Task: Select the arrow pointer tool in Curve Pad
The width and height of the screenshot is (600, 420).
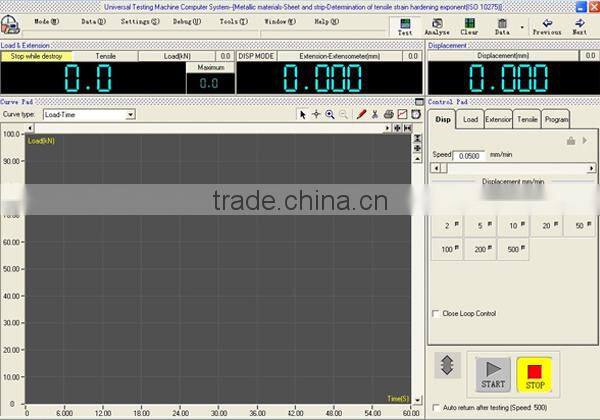Action: 303,114
